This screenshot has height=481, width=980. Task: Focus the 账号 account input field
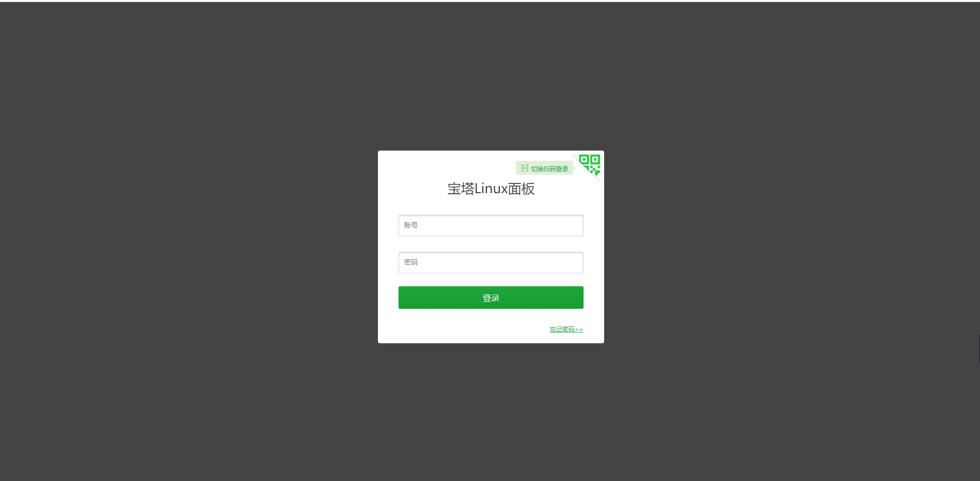click(491, 226)
